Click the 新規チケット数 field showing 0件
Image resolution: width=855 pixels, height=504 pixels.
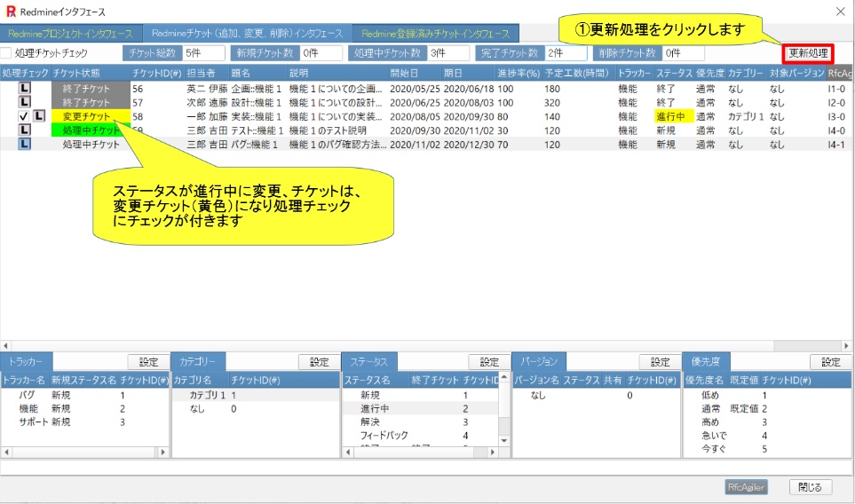(321, 53)
